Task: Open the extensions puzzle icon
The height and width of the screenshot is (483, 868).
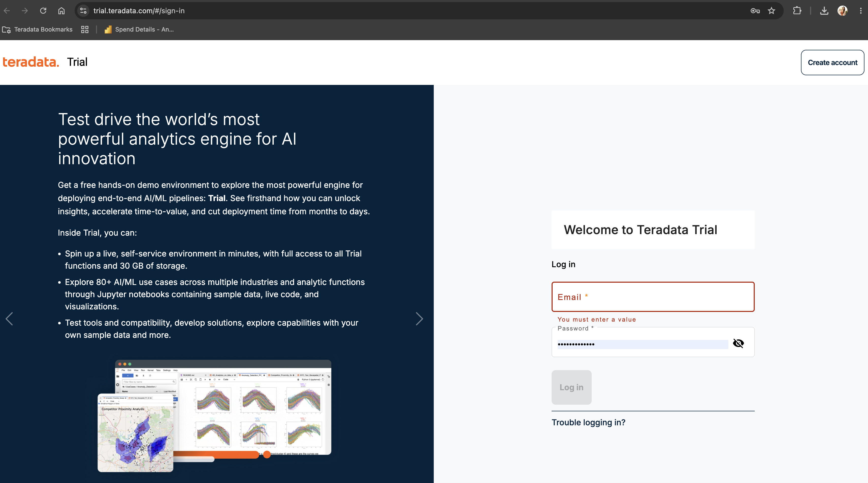Action: [x=797, y=11]
